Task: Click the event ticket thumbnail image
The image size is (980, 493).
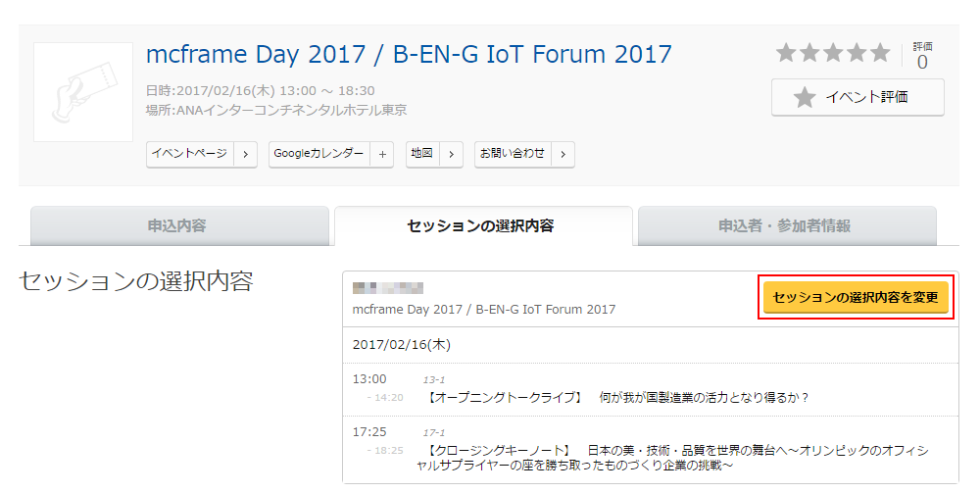Action: tap(83, 92)
